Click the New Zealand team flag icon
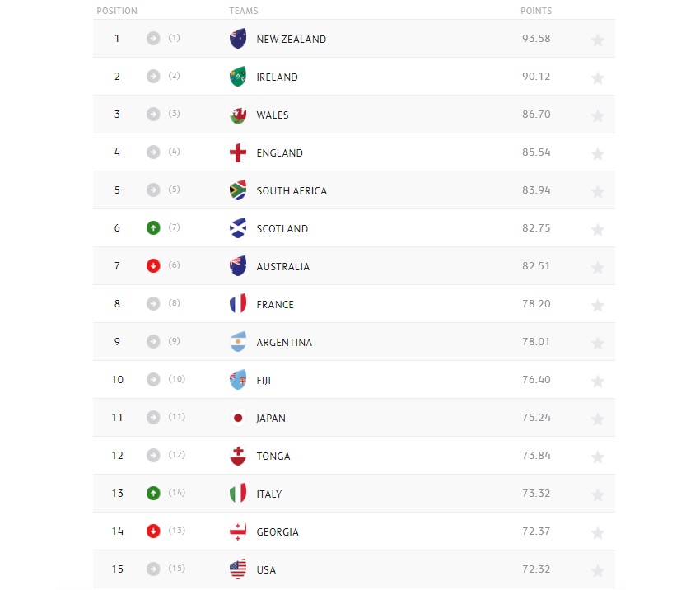The height and width of the screenshot is (590, 700). [237, 39]
